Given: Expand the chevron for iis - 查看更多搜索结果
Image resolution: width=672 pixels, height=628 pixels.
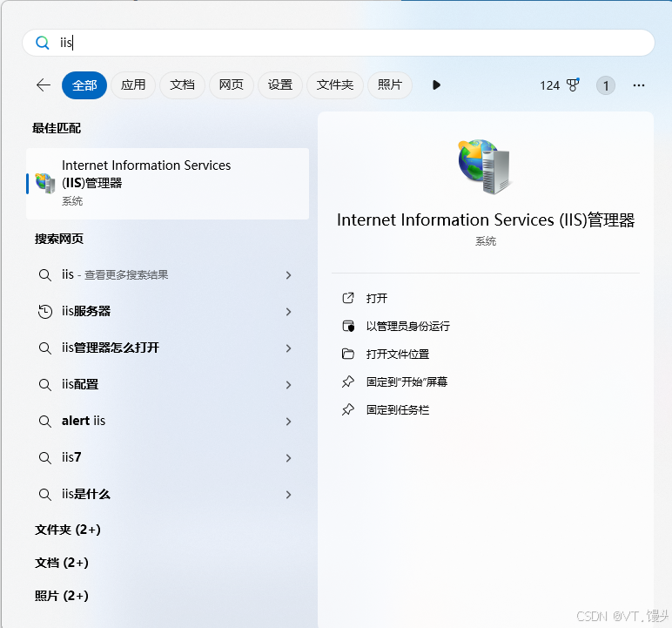Looking at the screenshot, I should point(288,275).
